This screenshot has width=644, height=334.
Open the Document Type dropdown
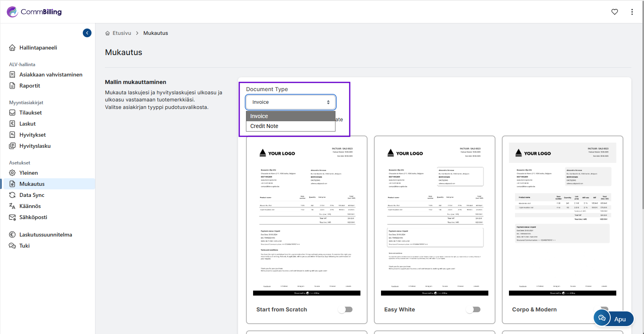click(x=291, y=102)
